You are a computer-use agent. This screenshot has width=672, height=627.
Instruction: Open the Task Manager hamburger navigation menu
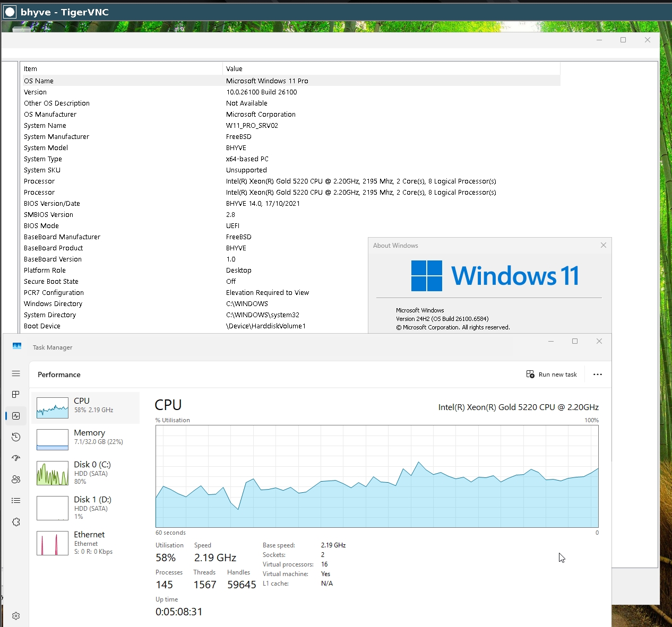[16, 373]
